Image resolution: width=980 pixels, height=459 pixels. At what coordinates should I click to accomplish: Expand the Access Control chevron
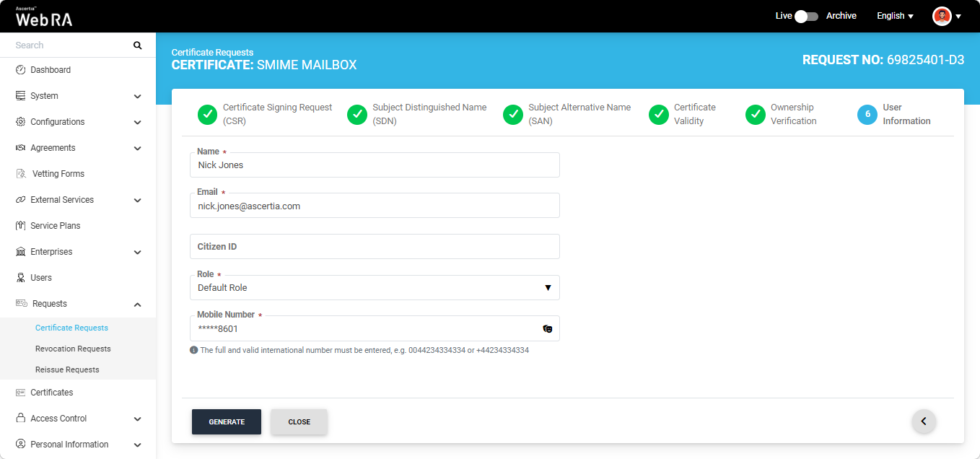point(138,419)
